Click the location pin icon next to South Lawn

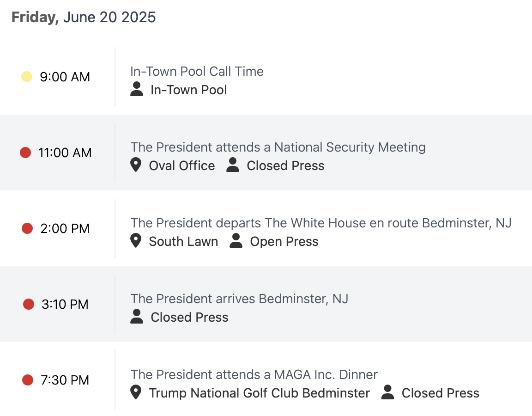coord(136,241)
